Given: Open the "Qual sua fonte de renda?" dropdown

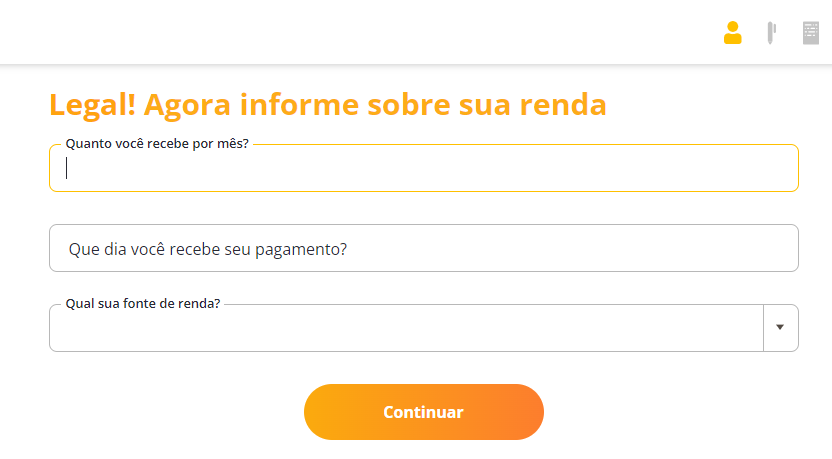Looking at the screenshot, I should tap(405, 328).
